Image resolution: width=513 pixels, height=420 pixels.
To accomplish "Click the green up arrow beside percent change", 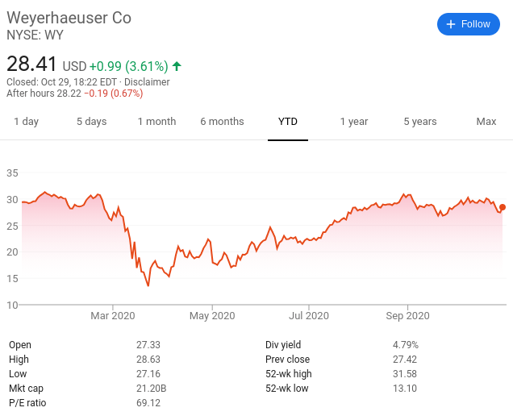I will [x=177, y=66].
